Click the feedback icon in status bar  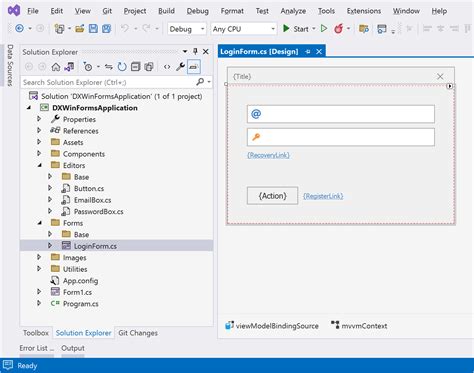coord(8,365)
